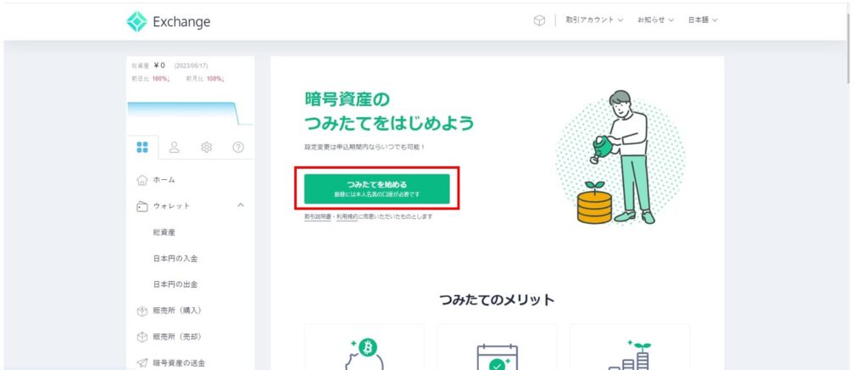Collapse the ウォレット section chevron
Viewport: 868px width, 370px height.
tap(240, 205)
